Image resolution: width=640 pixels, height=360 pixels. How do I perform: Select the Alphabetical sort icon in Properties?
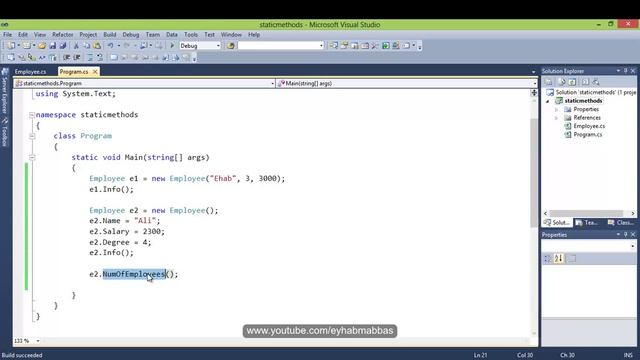point(559,258)
